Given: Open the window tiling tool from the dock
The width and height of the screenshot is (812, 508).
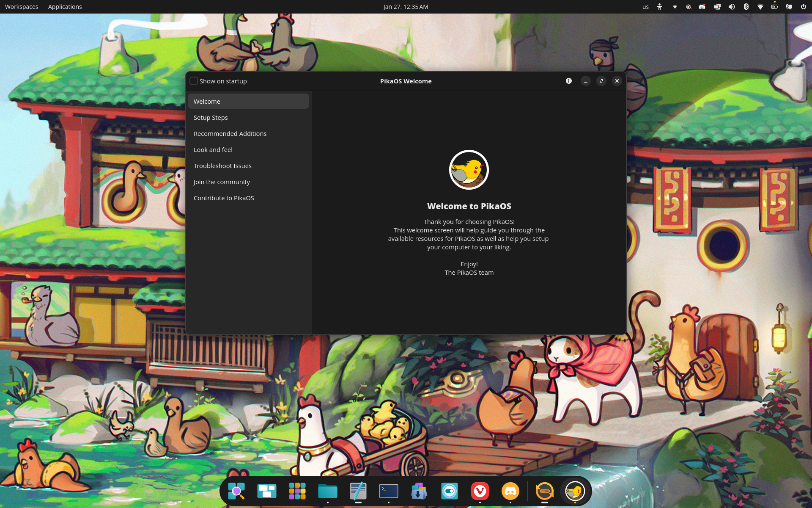Looking at the screenshot, I should tap(267, 491).
